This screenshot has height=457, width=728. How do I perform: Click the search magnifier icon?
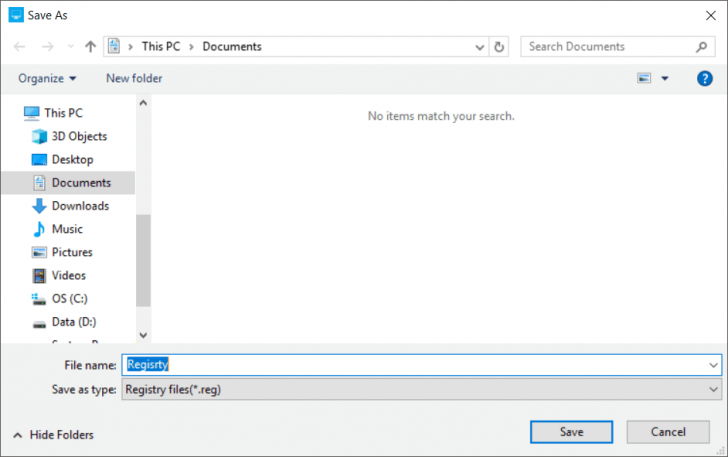coord(702,46)
